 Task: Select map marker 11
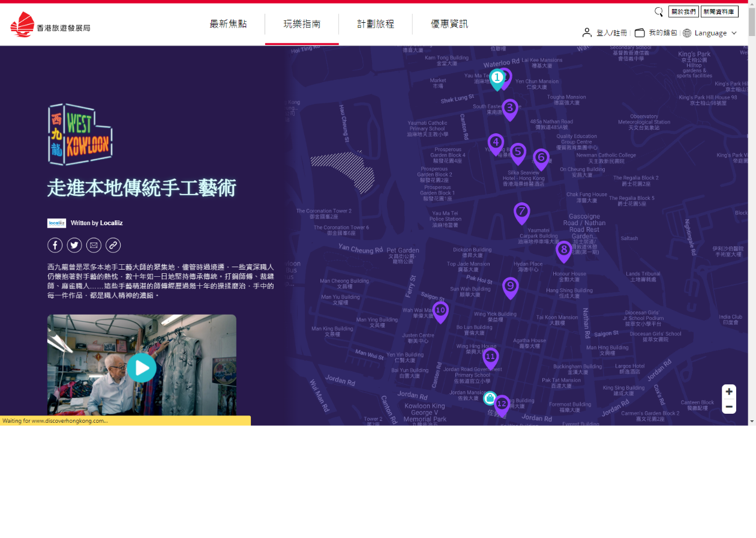[491, 358]
